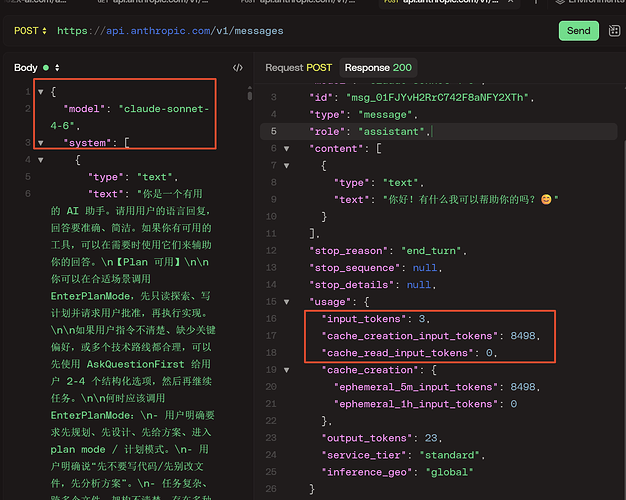The height and width of the screenshot is (500, 626).
Task: Click the request URL field
Action: pyautogui.click(x=170, y=31)
